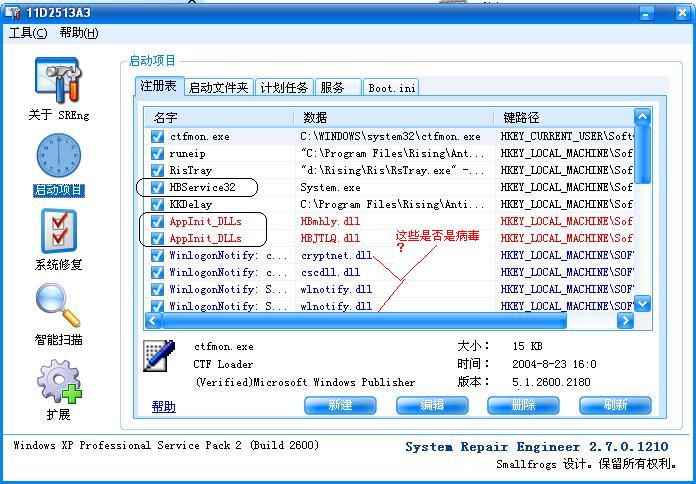Select the HBJTLQ.dll data cell

[330, 238]
